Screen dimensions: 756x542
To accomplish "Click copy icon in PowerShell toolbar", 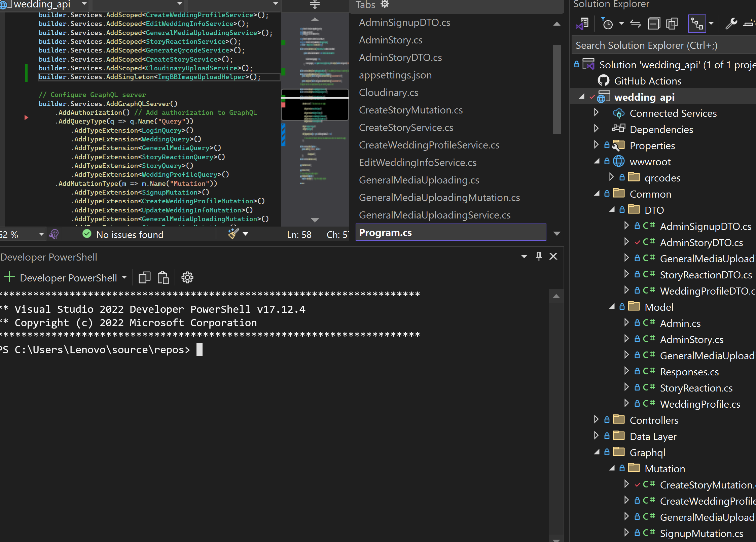I will pyautogui.click(x=144, y=278).
